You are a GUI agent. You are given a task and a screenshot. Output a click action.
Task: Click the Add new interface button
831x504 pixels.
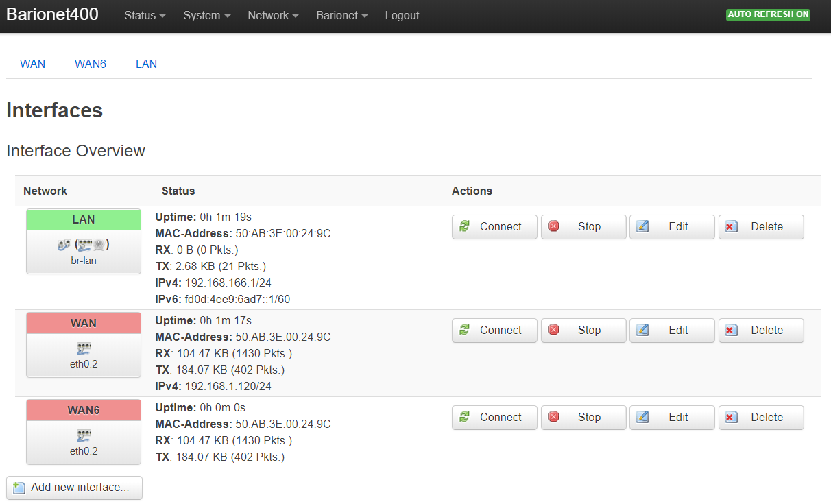tap(73, 488)
